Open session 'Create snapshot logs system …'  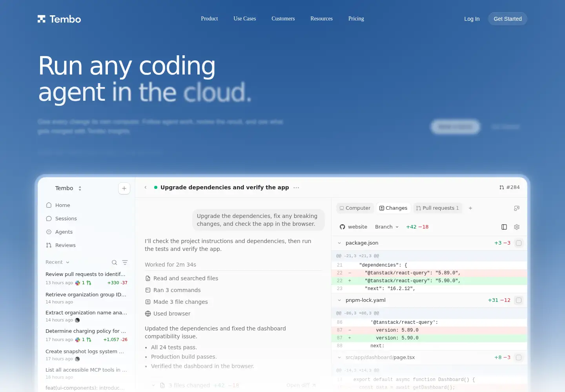[x=86, y=355]
